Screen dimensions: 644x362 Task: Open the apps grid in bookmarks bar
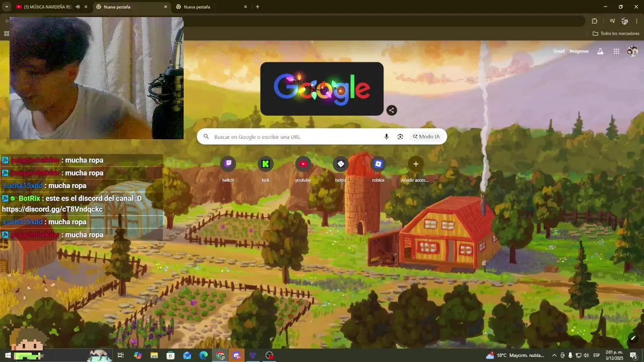coord(7,34)
